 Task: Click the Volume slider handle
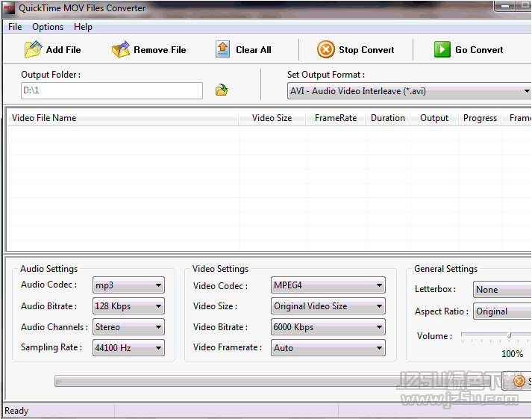[509, 335]
